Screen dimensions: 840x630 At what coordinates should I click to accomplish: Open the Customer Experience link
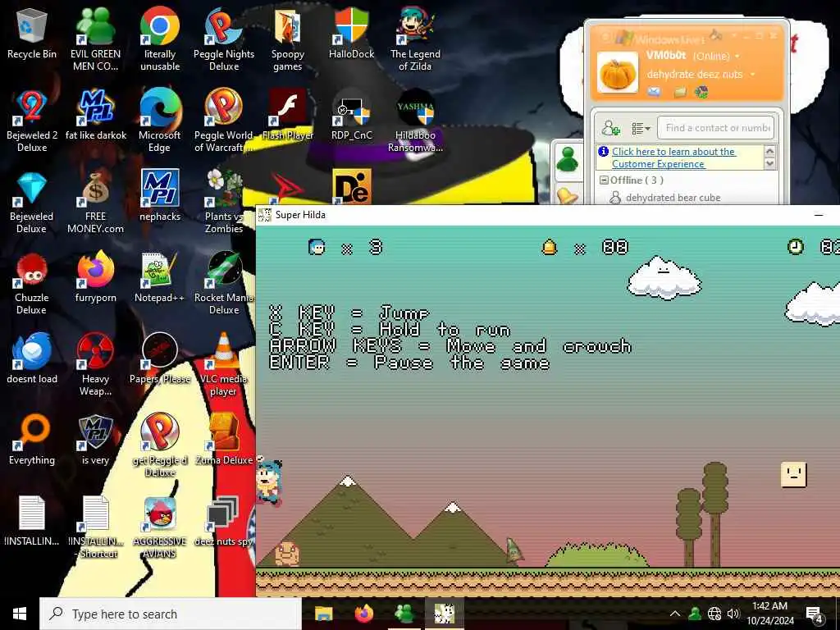pyautogui.click(x=673, y=158)
